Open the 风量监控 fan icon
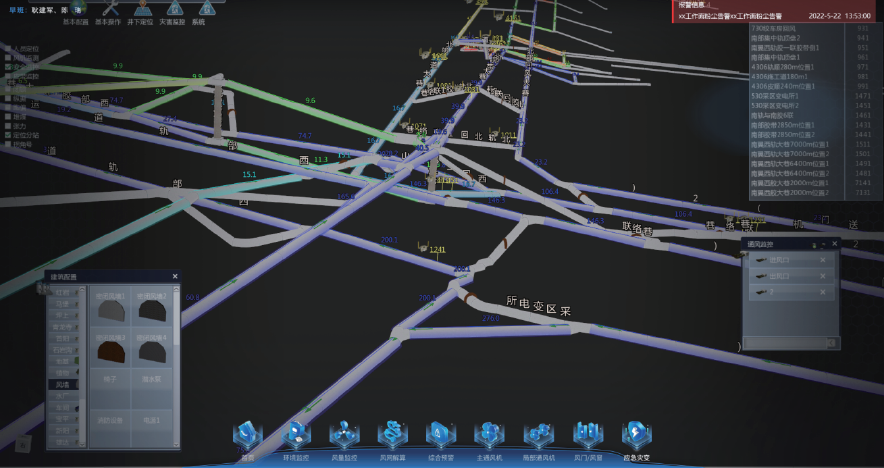 [x=345, y=436]
